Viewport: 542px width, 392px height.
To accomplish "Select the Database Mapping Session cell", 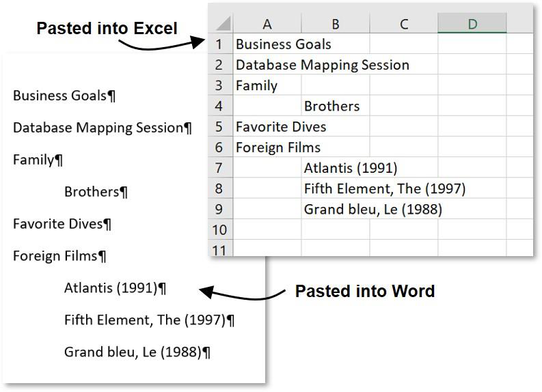I will 267,65.
